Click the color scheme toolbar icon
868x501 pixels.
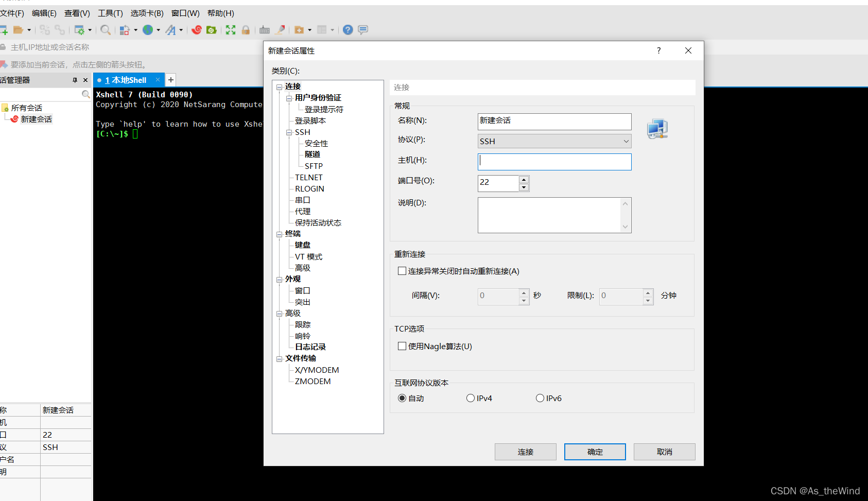(x=124, y=30)
